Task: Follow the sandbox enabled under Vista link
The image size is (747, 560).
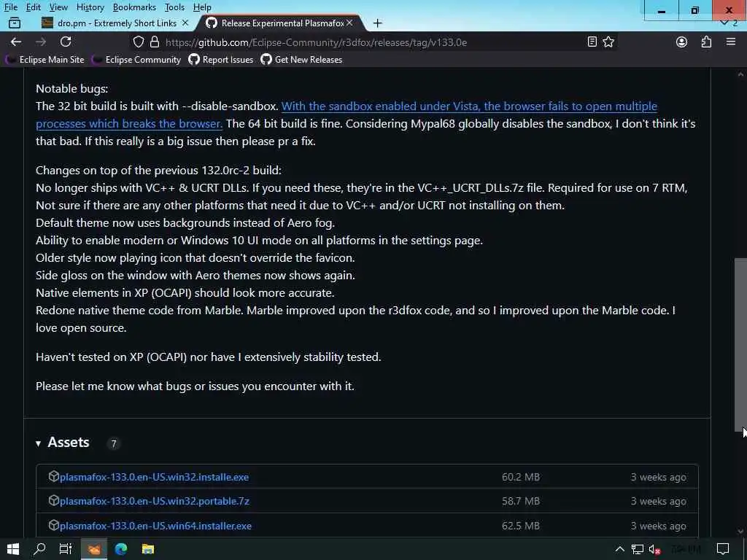Action: point(469,106)
